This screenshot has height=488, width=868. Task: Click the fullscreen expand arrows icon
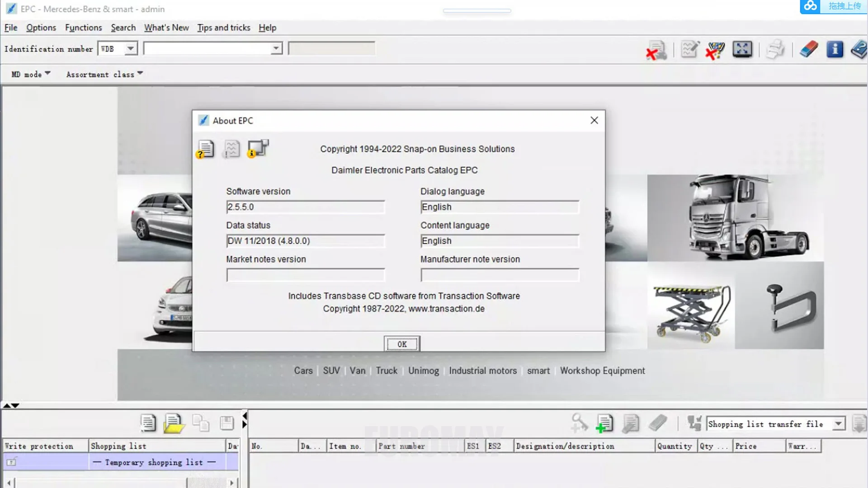742,49
